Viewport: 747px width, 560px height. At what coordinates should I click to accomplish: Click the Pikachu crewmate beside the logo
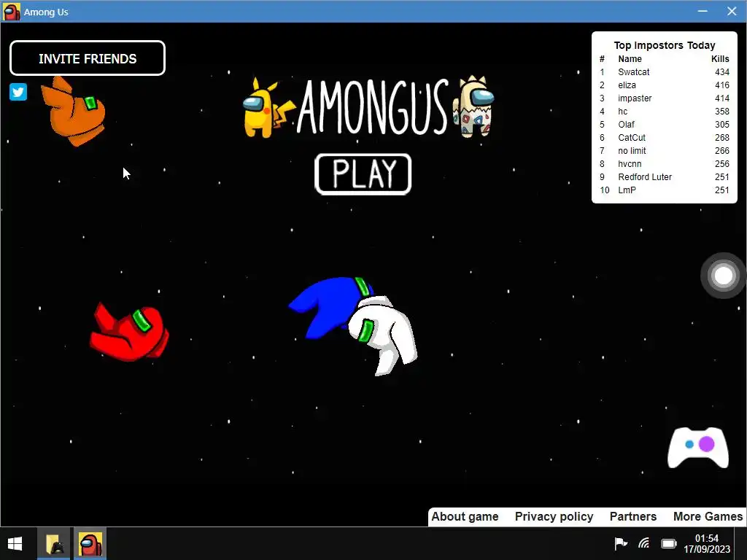[x=269, y=107]
